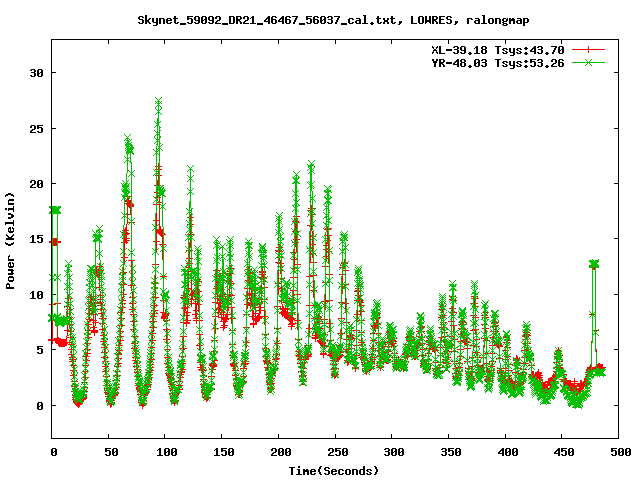Image resolution: width=640 pixels, height=480 pixels.
Task: Click the y-axis tick label 5
Action: [40, 350]
